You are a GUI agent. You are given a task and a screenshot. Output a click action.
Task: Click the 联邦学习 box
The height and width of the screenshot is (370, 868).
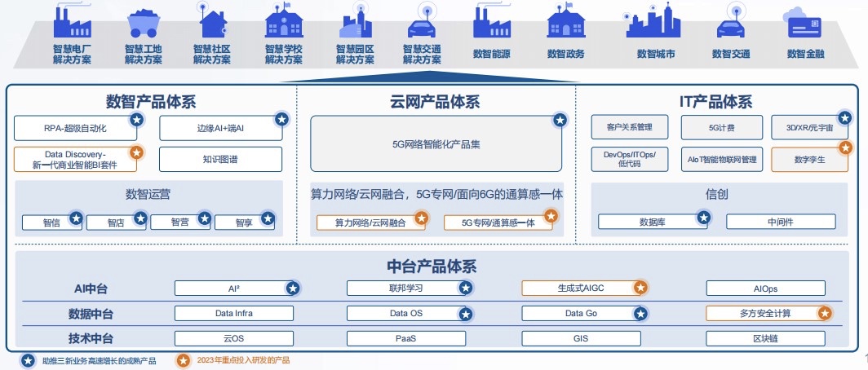click(405, 288)
